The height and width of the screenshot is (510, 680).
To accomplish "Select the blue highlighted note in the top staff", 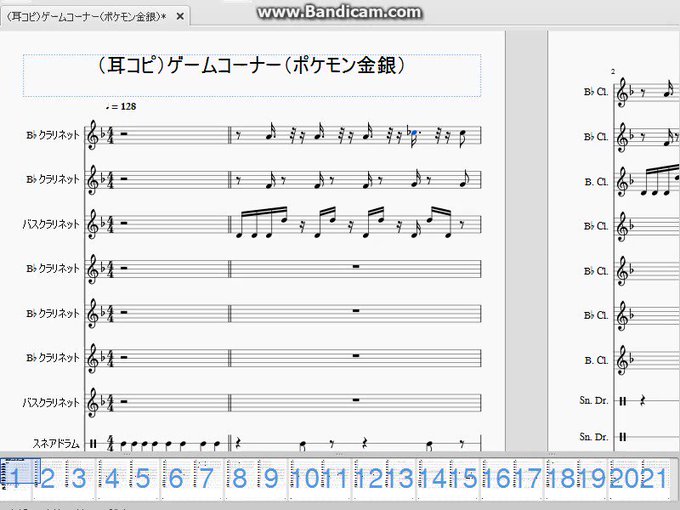I will pyautogui.click(x=415, y=134).
